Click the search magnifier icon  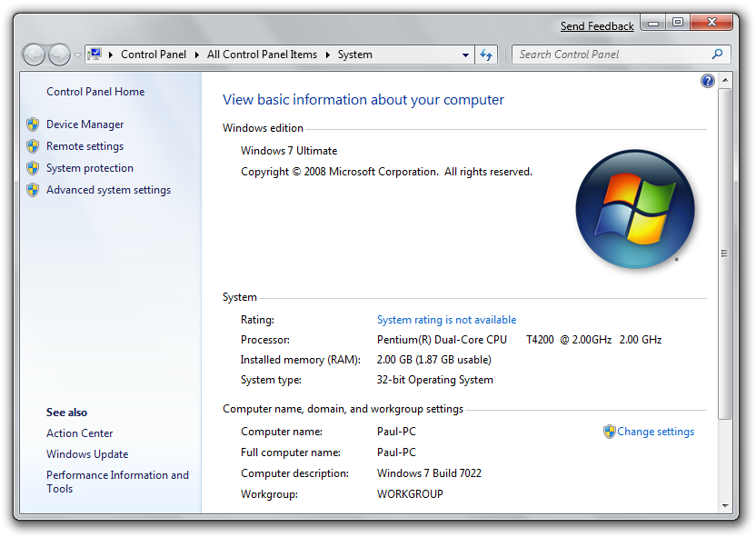pos(718,54)
